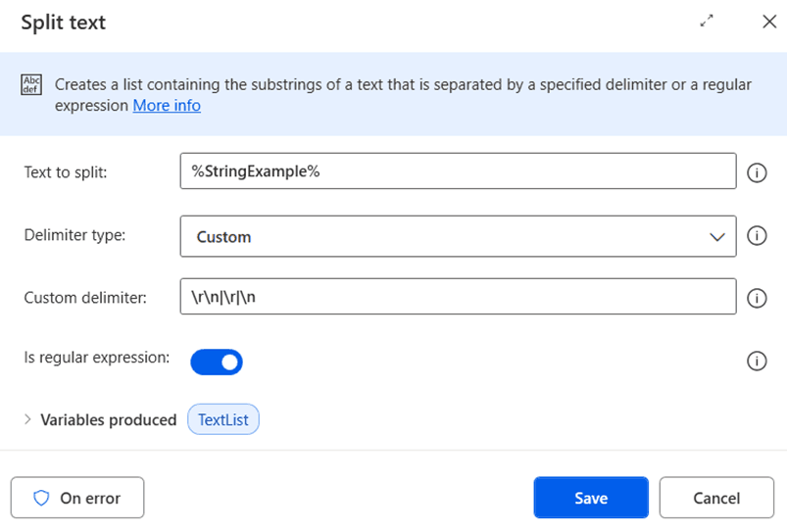Screen dimensions: 787x532
Task: Click the Abc def action icon
Action: 31,85
